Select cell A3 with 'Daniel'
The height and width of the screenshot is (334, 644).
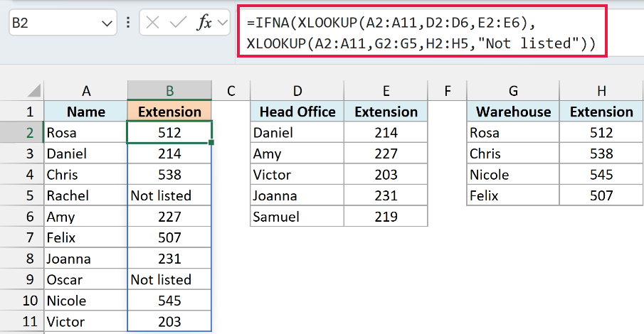pyautogui.click(x=86, y=154)
